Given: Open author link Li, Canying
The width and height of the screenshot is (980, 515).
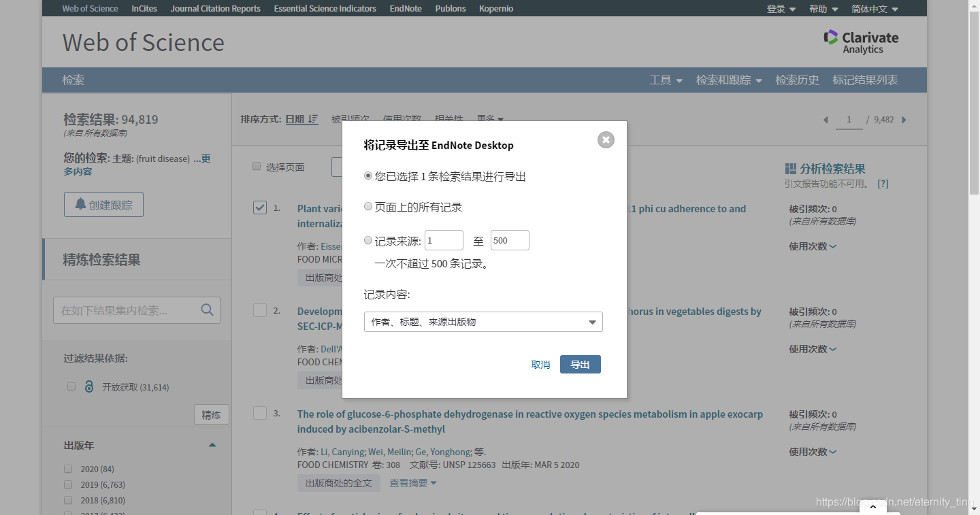Looking at the screenshot, I should click(342, 452).
